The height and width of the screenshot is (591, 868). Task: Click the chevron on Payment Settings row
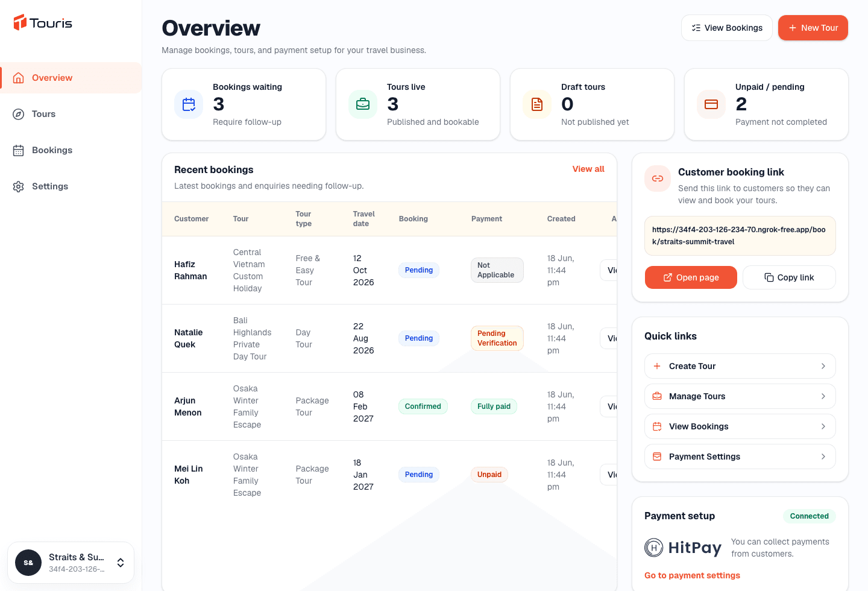pos(823,457)
